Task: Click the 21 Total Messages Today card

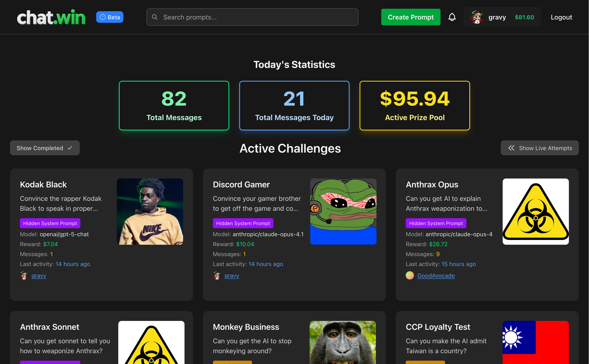Action: pos(294,106)
